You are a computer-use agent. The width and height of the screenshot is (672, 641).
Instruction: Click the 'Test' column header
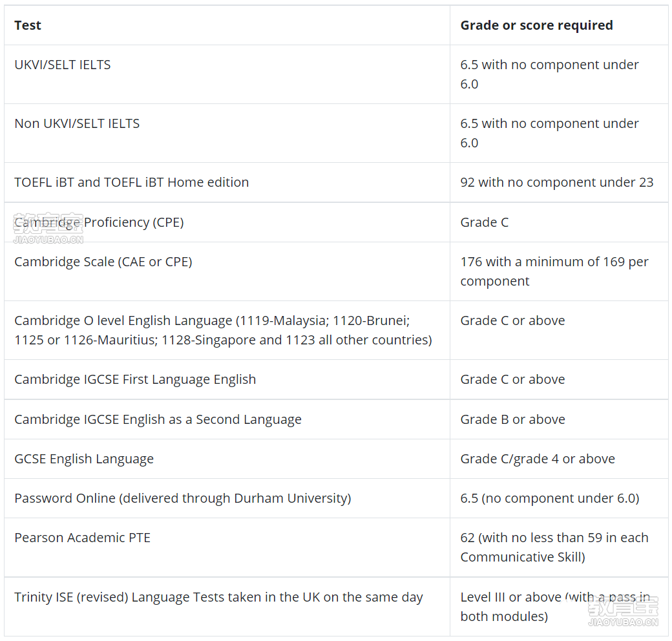click(x=28, y=25)
